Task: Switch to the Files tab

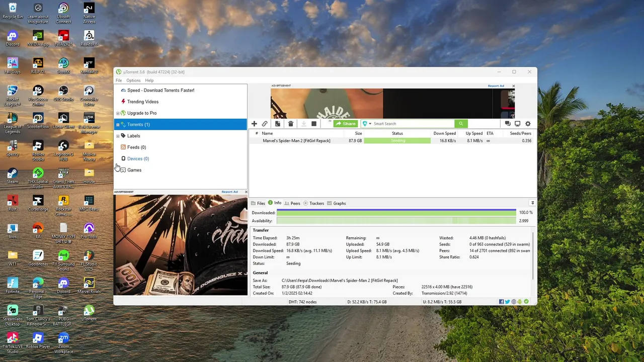Action: tap(258, 204)
